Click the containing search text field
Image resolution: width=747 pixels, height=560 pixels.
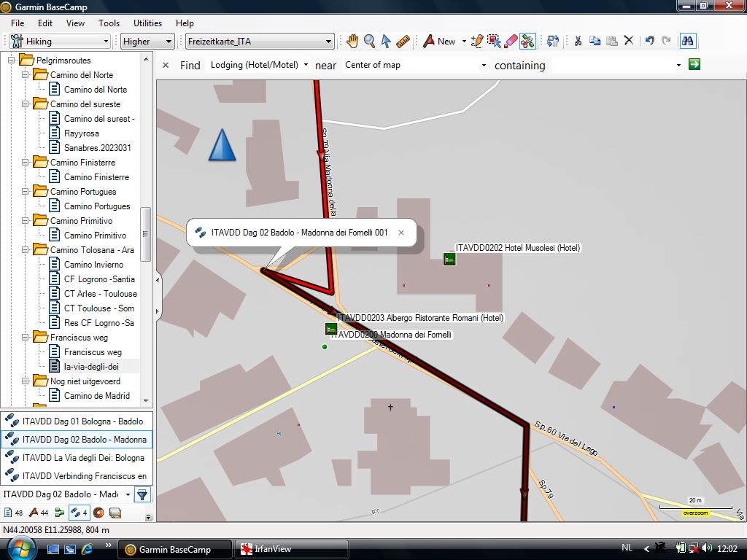click(x=613, y=65)
